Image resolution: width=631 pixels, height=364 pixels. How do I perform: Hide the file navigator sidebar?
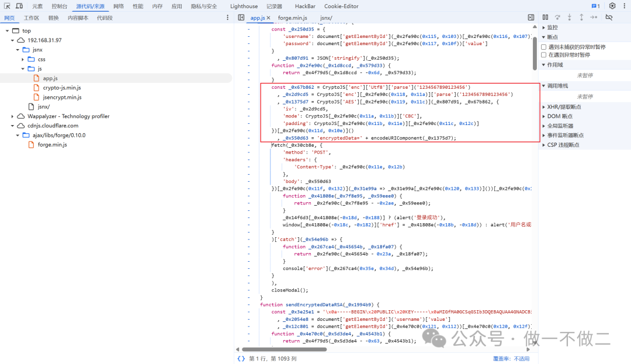[241, 18]
